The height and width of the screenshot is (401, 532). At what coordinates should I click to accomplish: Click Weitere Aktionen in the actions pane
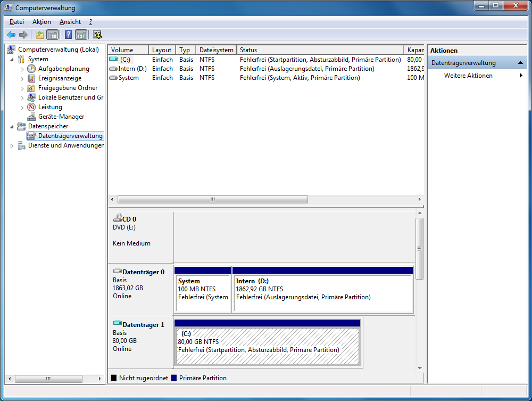coord(468,76)
